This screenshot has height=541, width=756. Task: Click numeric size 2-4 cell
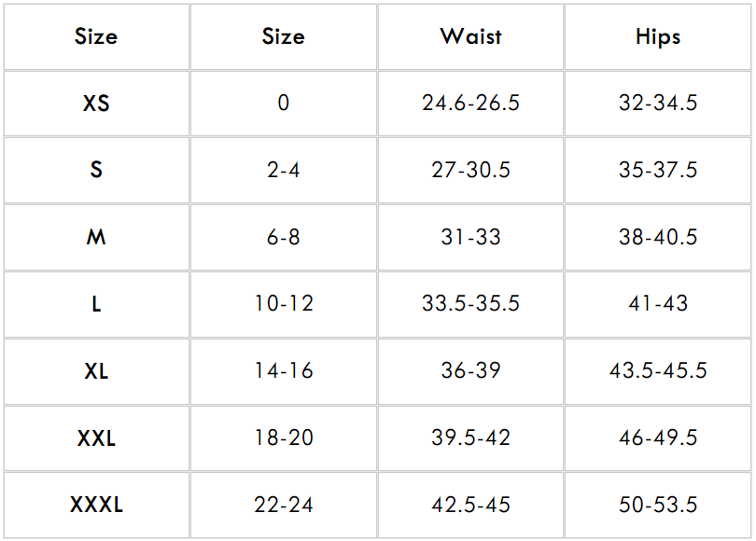284,170
